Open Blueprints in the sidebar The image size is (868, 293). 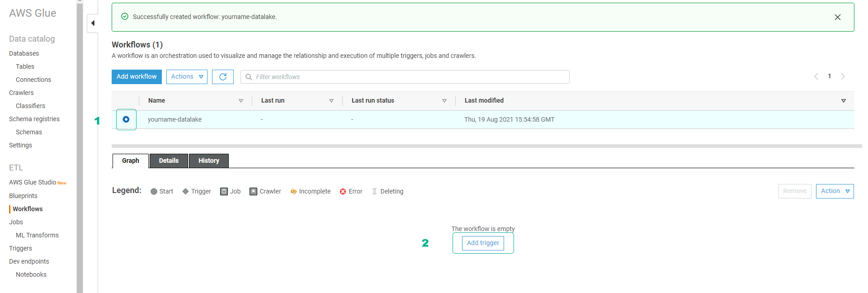23,196
